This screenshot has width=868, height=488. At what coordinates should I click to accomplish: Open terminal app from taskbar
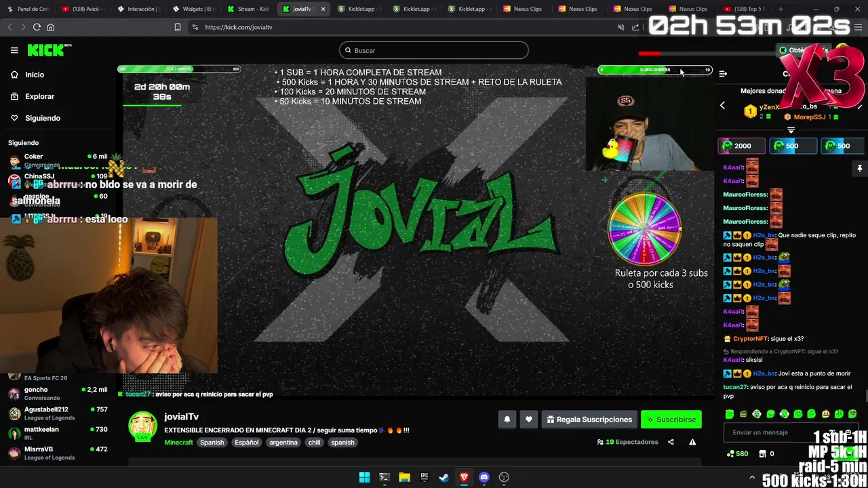(384, 477)
